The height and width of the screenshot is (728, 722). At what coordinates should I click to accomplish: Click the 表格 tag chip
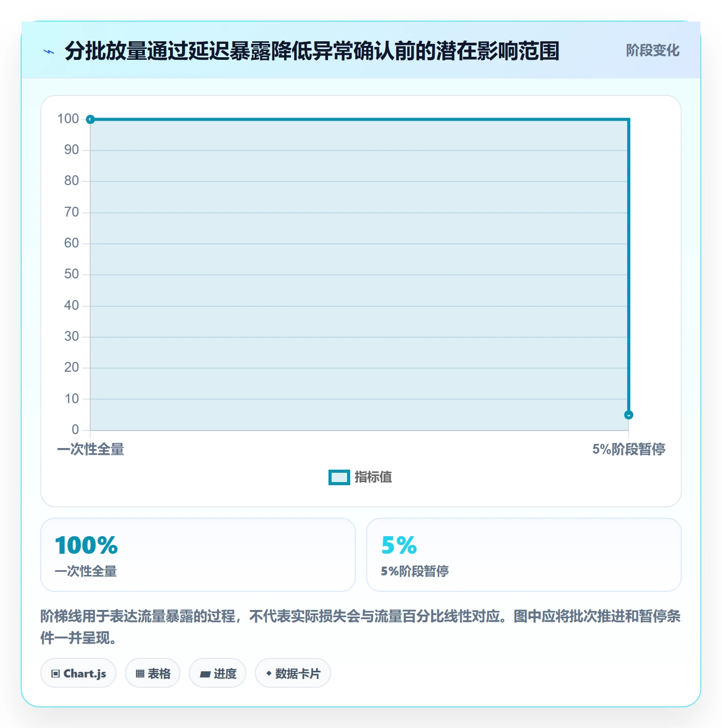pyautogui.click(x=153, y=673)
